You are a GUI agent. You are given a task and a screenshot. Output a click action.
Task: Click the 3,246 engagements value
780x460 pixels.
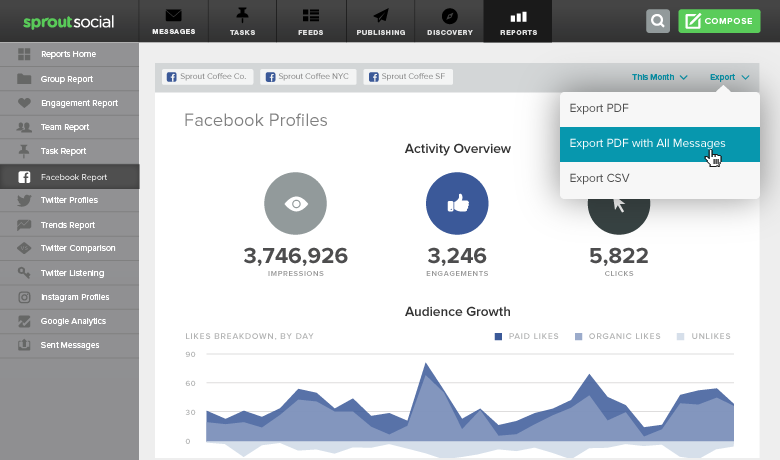457,256
